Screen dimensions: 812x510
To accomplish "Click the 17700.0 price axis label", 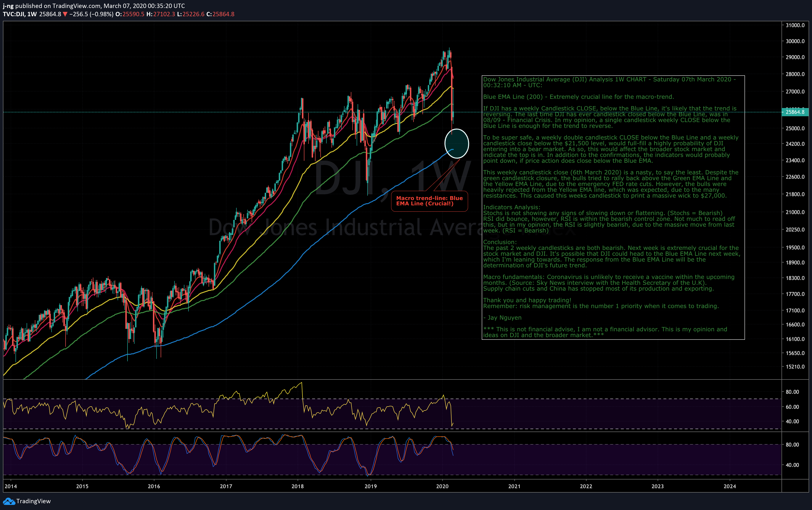I will [795, 294].
